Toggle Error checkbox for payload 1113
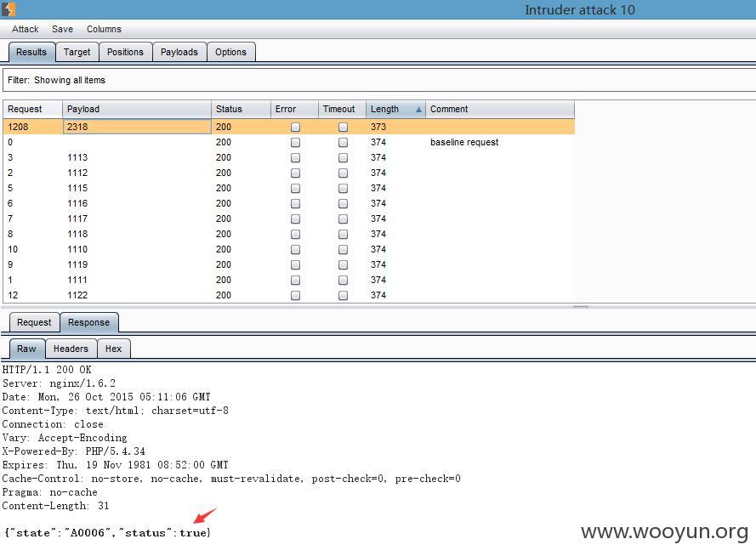This screenshot has width=756, height=556. coord(296,157)
